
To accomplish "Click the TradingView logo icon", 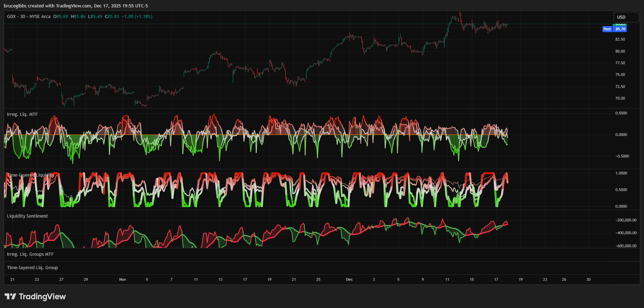I will 10,296.
